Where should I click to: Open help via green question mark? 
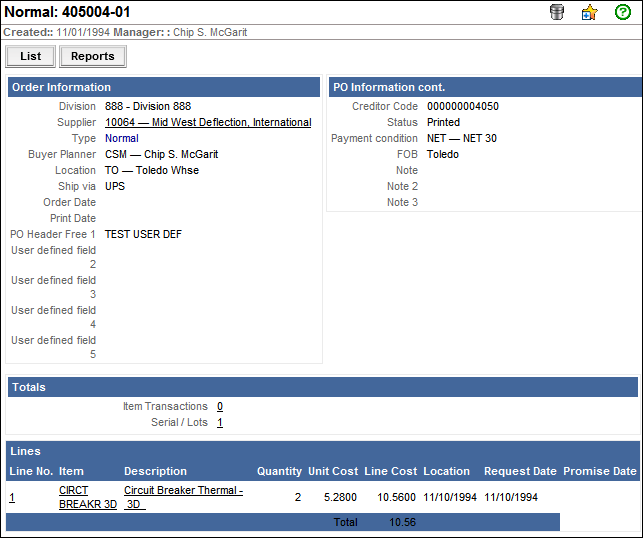pyautogui.click(x=623, y=13)
